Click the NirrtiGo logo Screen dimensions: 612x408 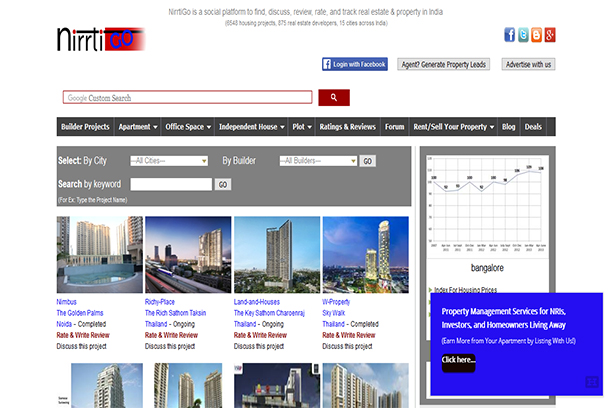(x=100, y=39)
